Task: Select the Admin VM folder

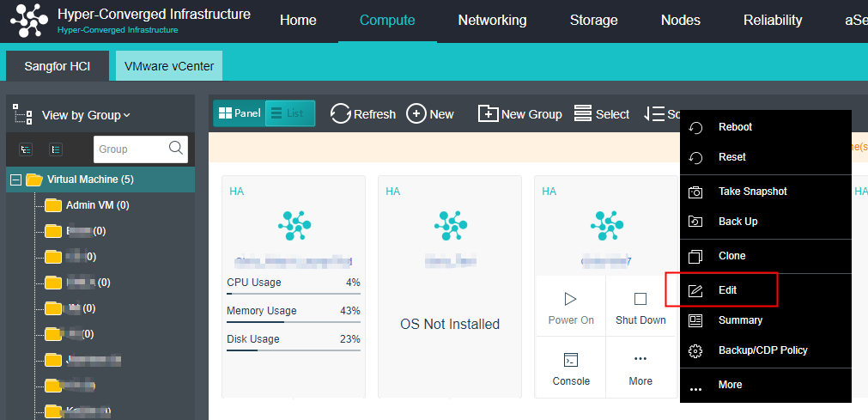Action: 97,205
